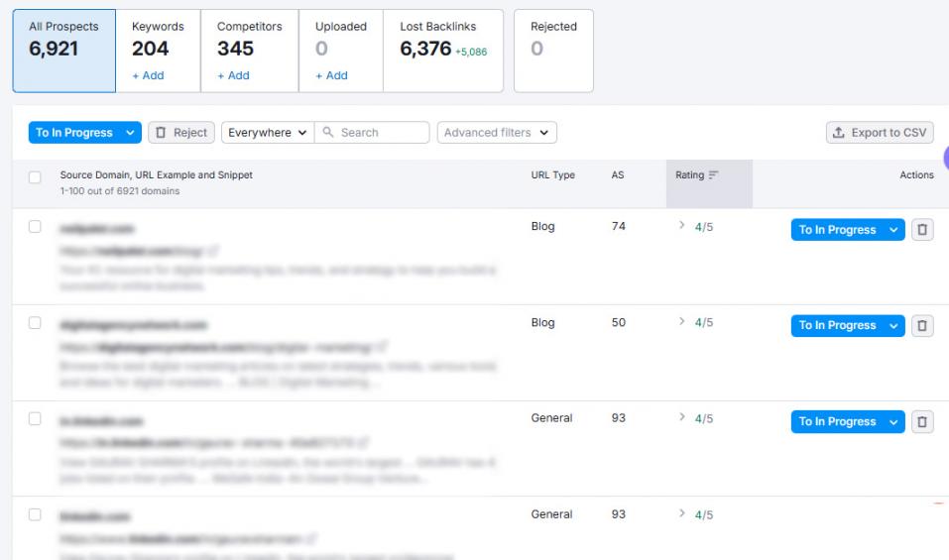Open the Rejected prospects tab

click(x=553, y=51)
